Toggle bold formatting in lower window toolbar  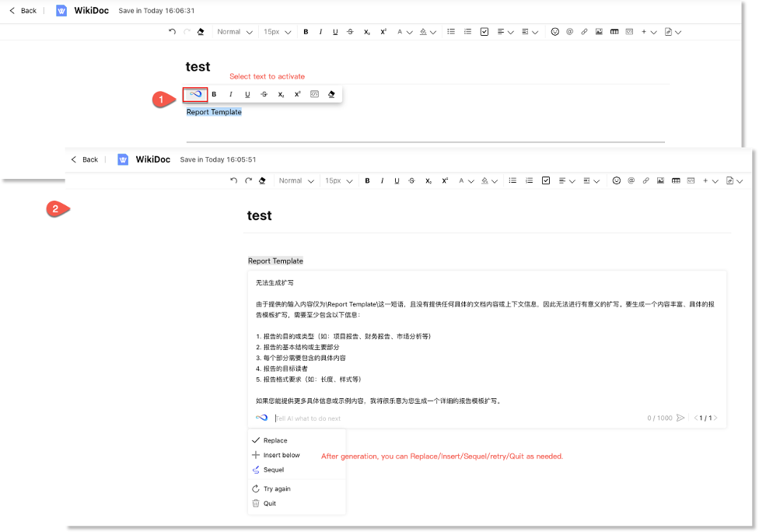pyautogui.click(x=367, y=180)
